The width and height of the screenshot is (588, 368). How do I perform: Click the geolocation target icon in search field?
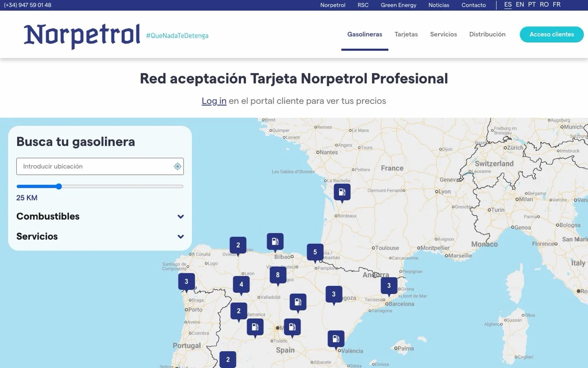click(x=178, y=167)
